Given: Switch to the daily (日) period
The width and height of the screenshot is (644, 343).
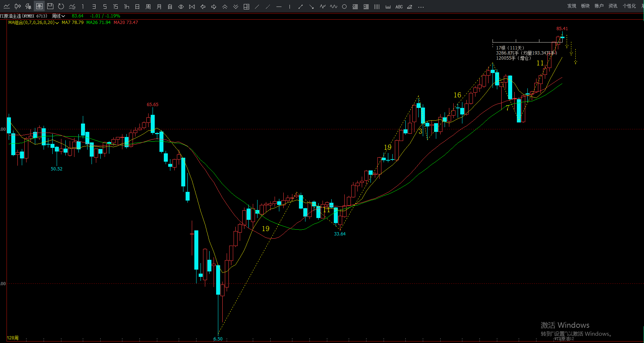Looking at the screenshot, I should tap(137, 7).
